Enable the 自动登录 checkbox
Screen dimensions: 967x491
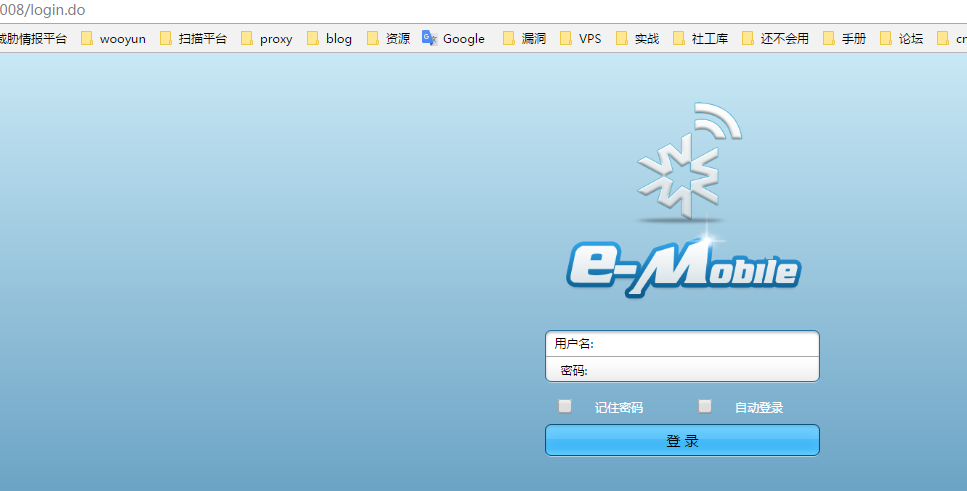(705, 406)
